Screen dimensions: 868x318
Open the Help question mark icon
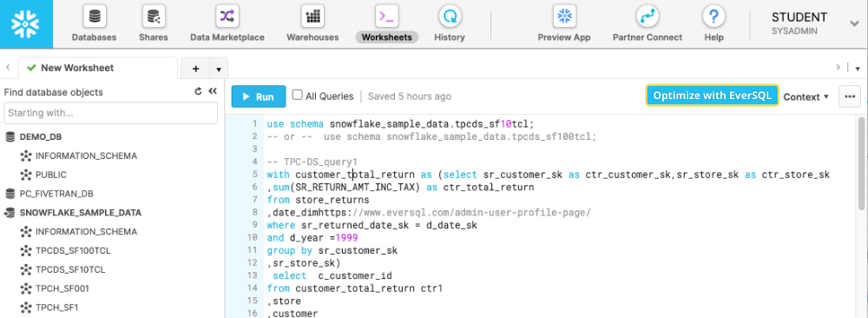click(x=713, y=16)
